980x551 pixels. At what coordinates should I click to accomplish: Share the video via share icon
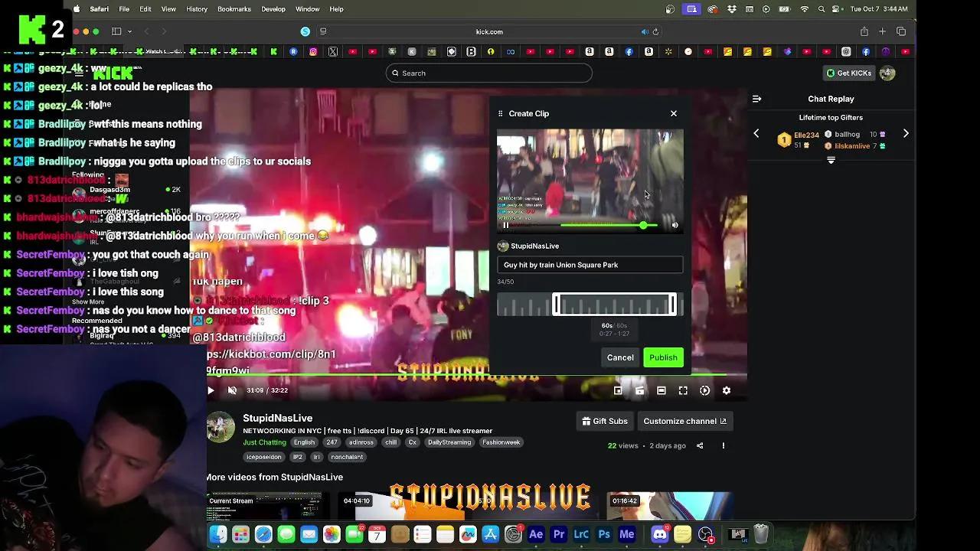(700, 445)
